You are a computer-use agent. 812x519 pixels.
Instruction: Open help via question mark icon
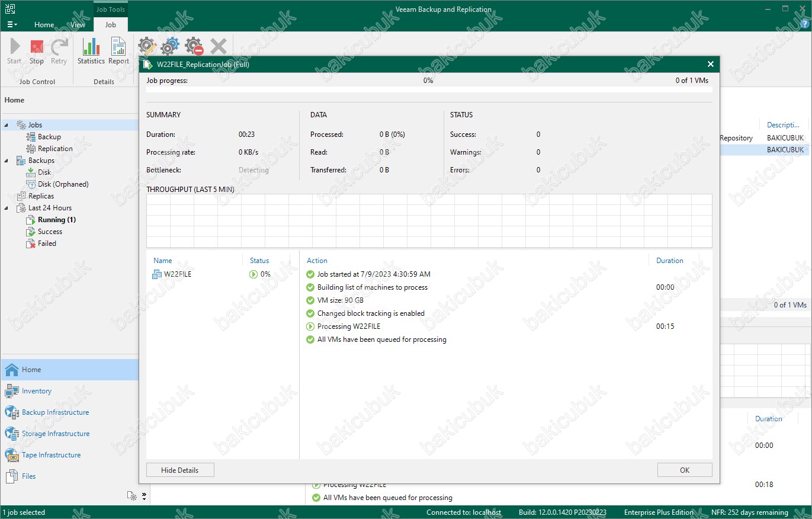click(x=804, y=24)
